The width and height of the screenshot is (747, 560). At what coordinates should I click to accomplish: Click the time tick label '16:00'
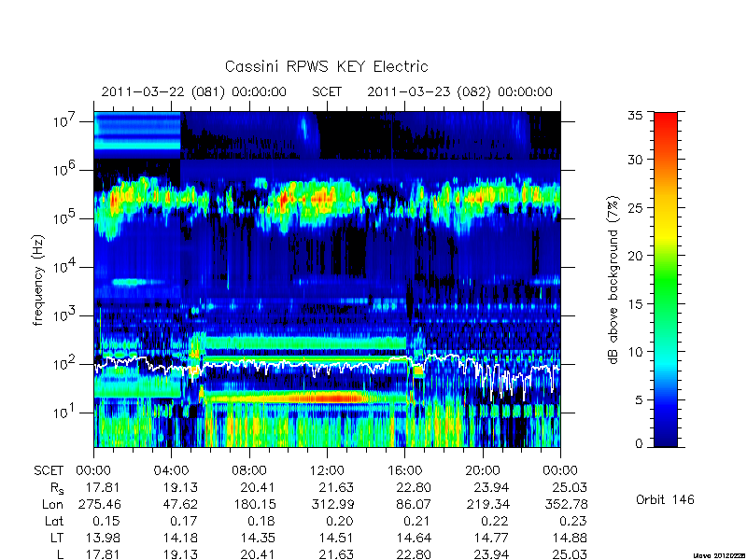(x=404, y=470)
